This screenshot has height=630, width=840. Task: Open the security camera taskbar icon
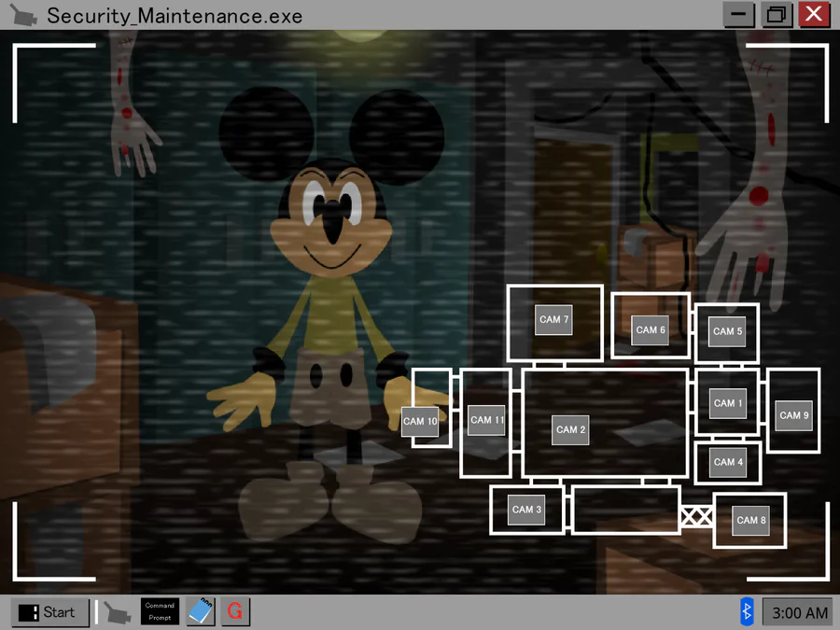117,612
